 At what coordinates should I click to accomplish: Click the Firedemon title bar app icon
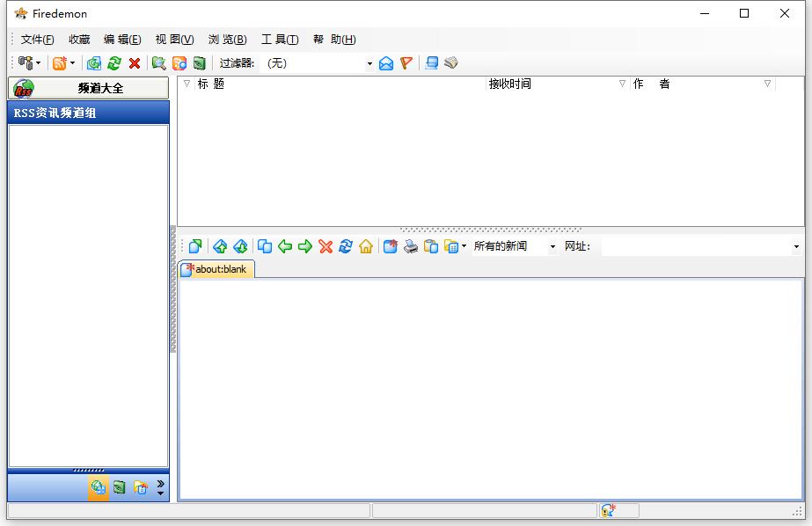pyautogui.click(x=21, y=13)
